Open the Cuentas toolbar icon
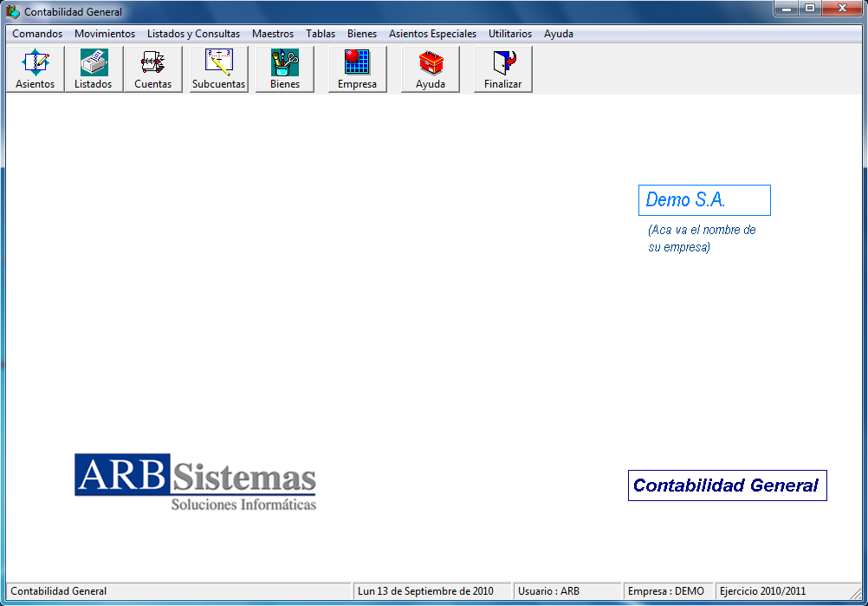The height and width of the screenshot is (606, 868). (x=153, y=68)
